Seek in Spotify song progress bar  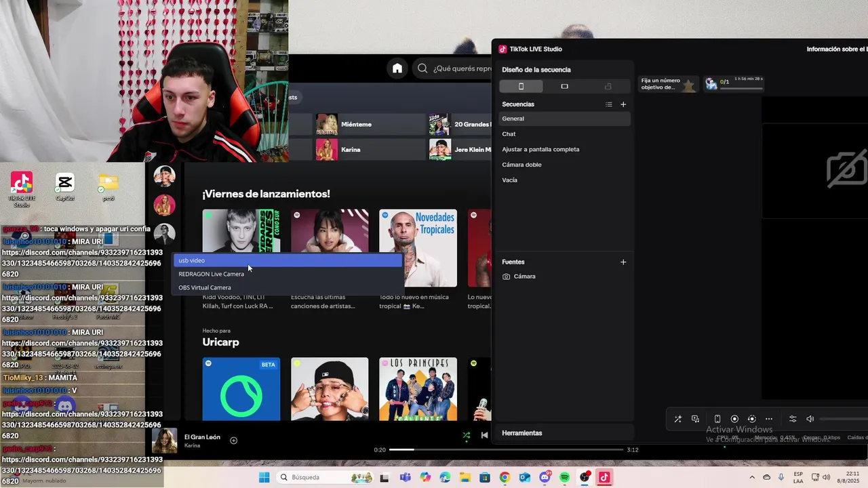tap(506, 449)
